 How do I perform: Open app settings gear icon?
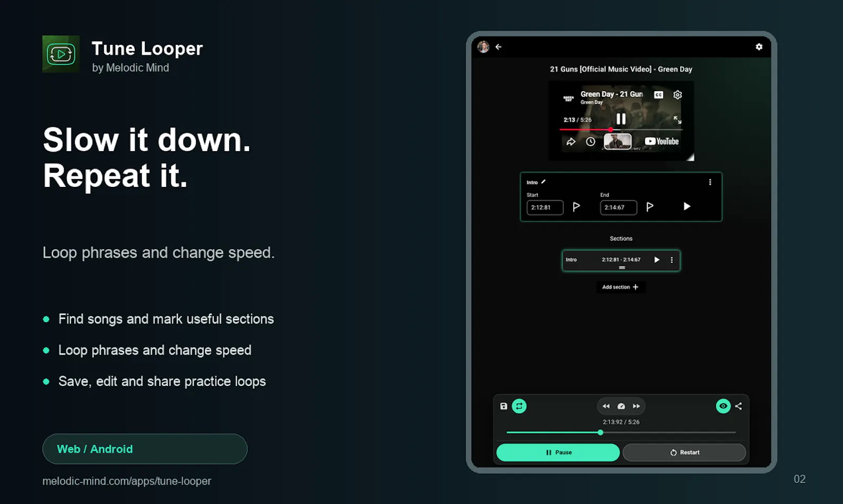pyautogui.click(x=759, y=47)
